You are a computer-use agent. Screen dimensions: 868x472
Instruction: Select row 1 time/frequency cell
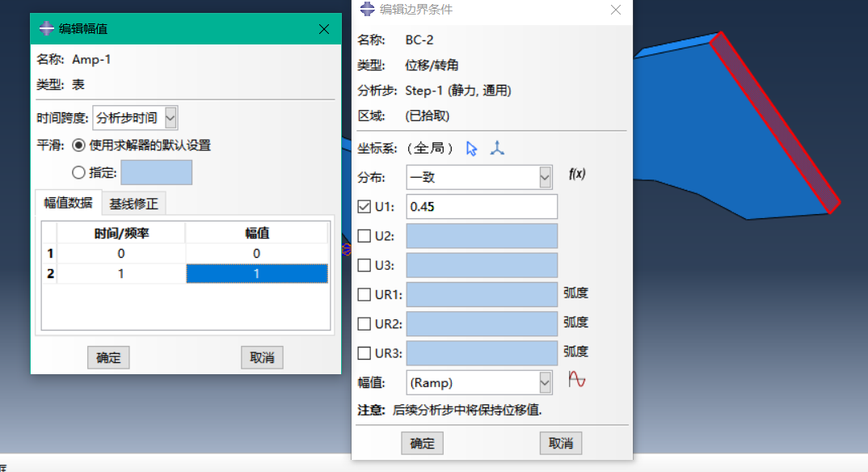(x=121, y=254)
